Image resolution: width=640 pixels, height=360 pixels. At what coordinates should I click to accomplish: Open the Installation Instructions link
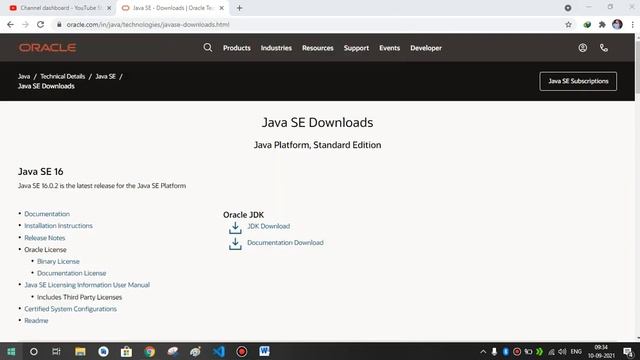58,226
